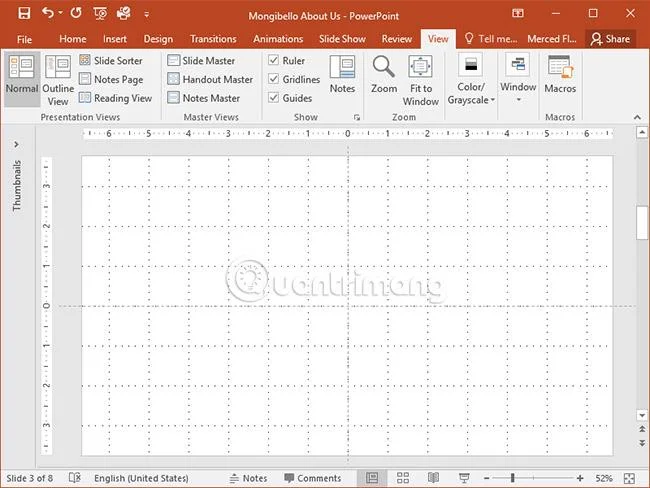Go to previous slide button
The height and width of the screenshot is (488, 650).
click(x=642, y=429)
